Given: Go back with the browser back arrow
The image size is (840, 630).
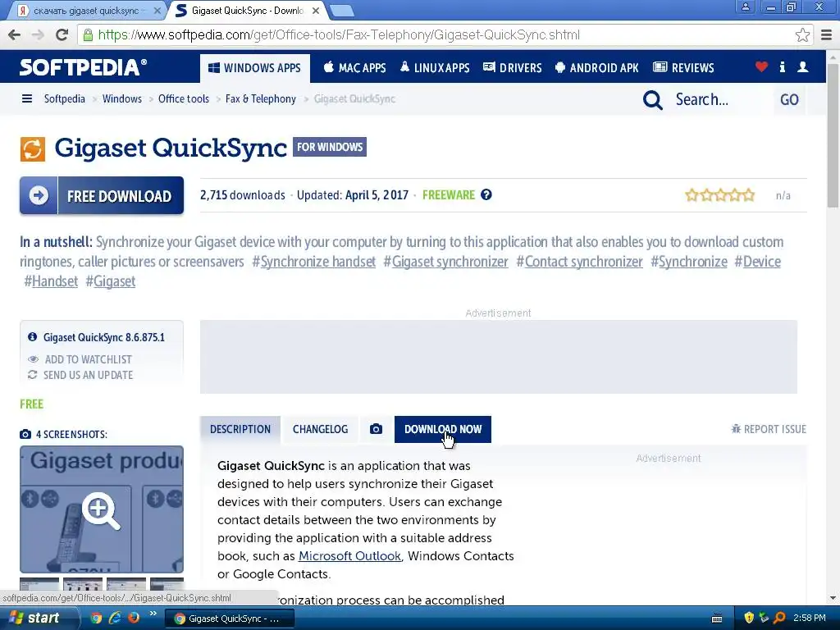Looking at the screenshot, I should (15, 34).
